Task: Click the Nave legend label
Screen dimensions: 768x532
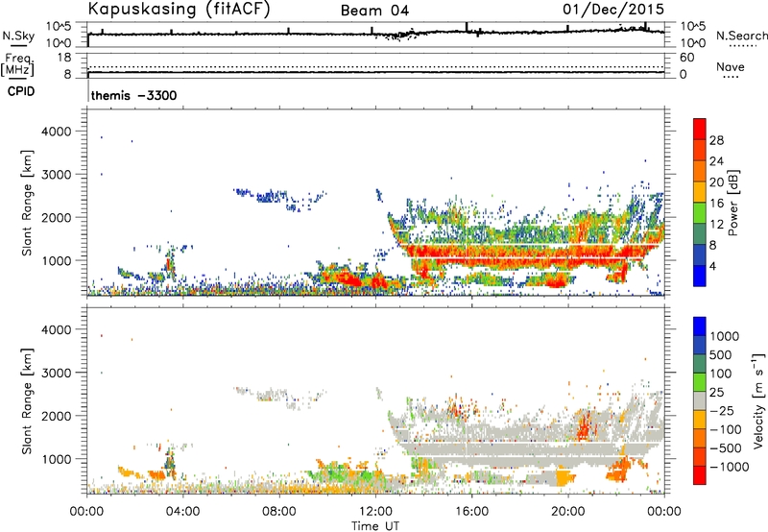Action: point(731,66)
